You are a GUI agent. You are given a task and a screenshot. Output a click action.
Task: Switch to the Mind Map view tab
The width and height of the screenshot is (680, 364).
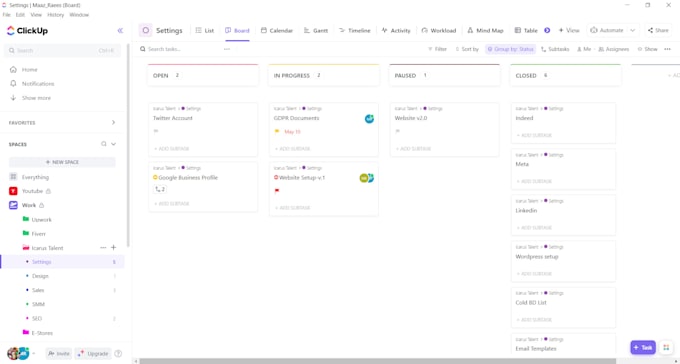(485, 31)
